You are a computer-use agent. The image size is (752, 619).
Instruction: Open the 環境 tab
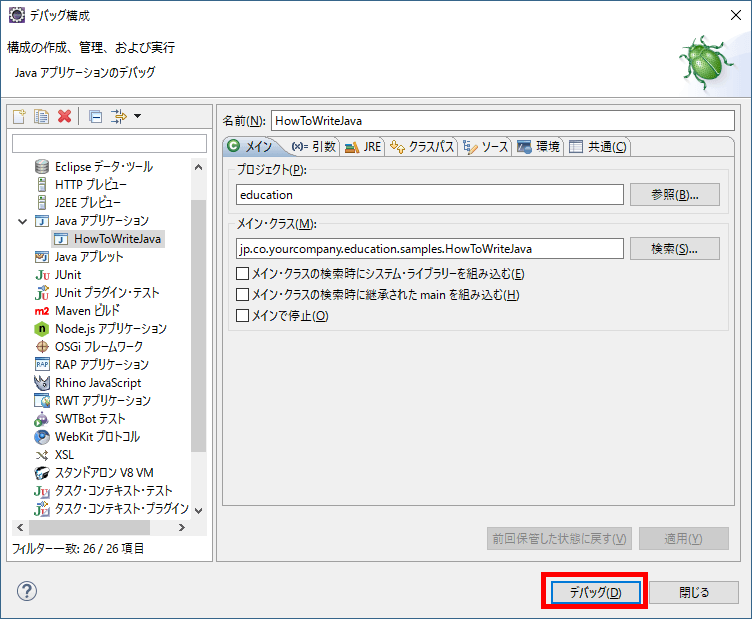tap(538, 147)
